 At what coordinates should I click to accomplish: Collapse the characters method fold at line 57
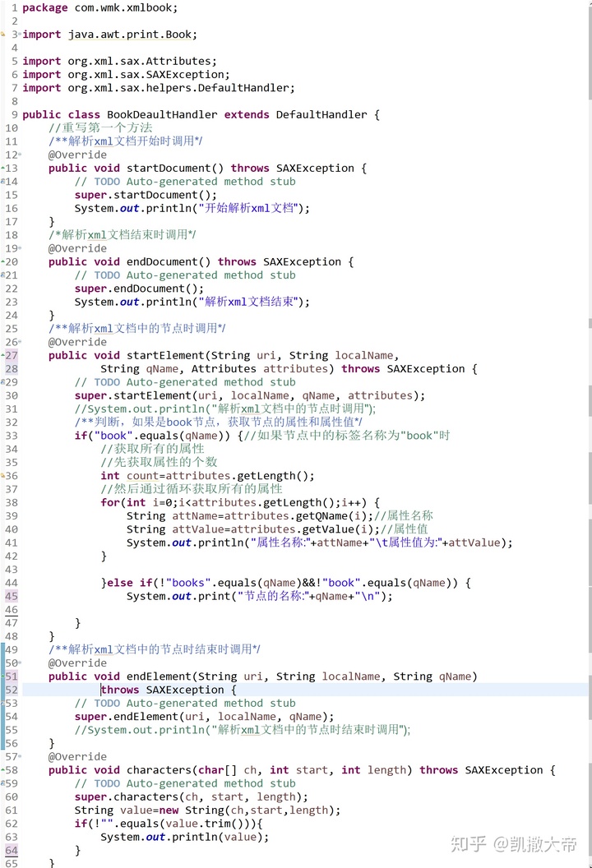coord(20,757)
